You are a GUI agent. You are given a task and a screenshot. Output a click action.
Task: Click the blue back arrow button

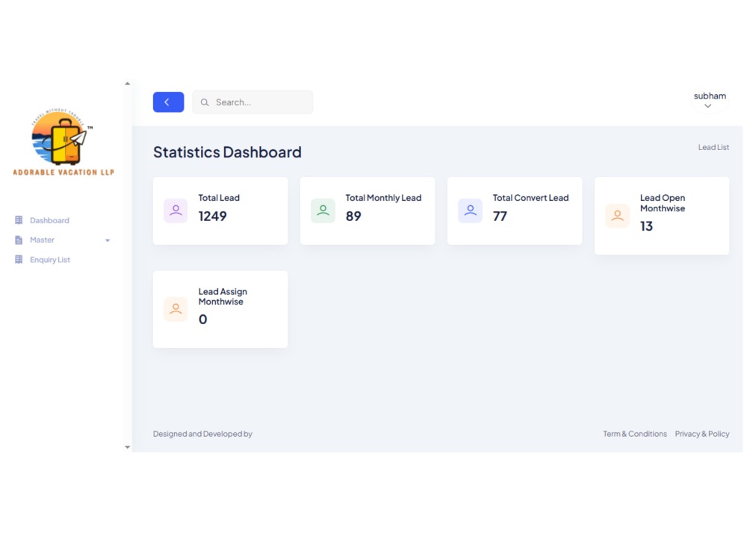click(168, 102)
